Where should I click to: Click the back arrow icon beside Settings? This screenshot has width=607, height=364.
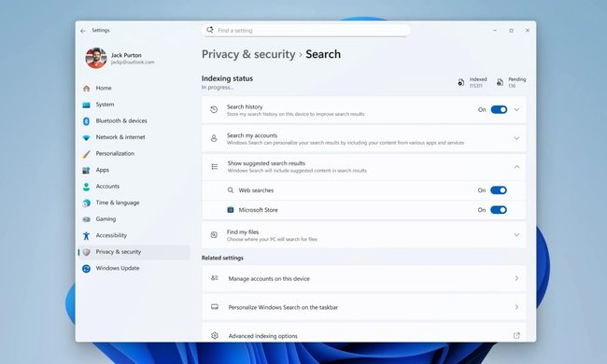pos(83,31)
